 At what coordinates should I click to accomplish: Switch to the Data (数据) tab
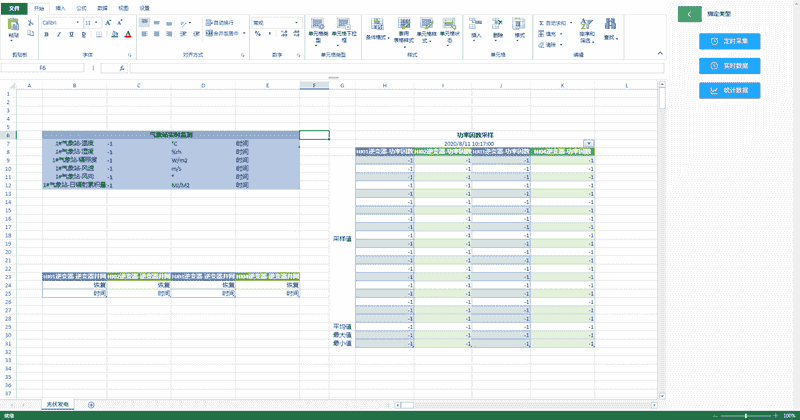coord(103,8)
